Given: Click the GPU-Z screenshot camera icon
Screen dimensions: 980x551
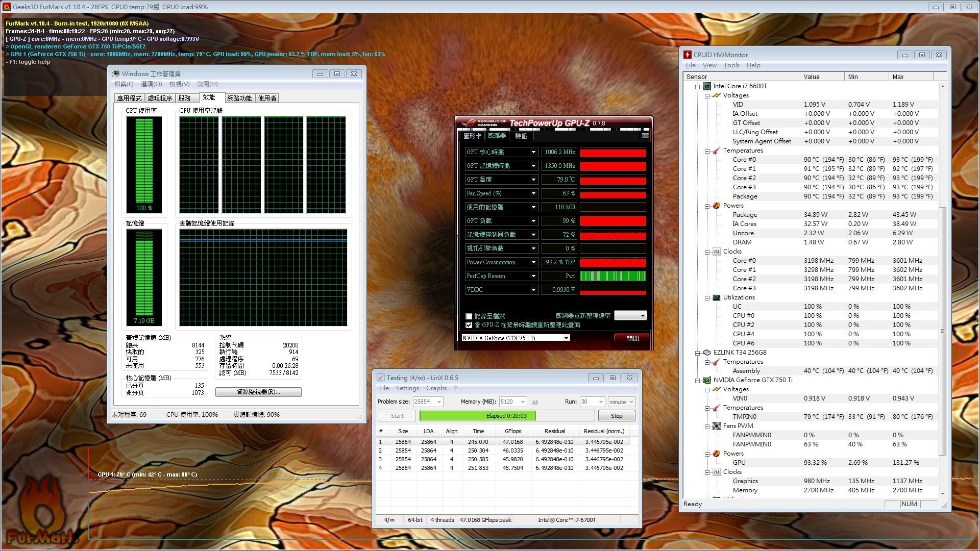Looking at the screenshot, I should tap(645, 136).
